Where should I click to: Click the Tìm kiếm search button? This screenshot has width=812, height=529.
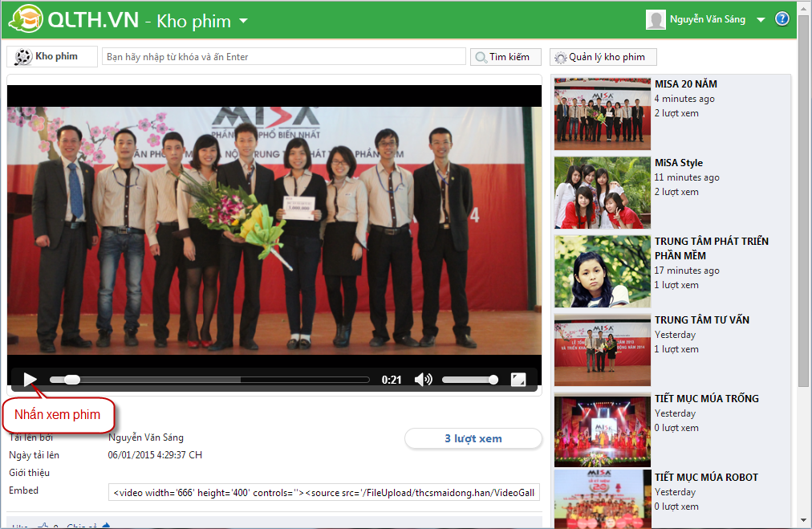(x=505, y=56)
